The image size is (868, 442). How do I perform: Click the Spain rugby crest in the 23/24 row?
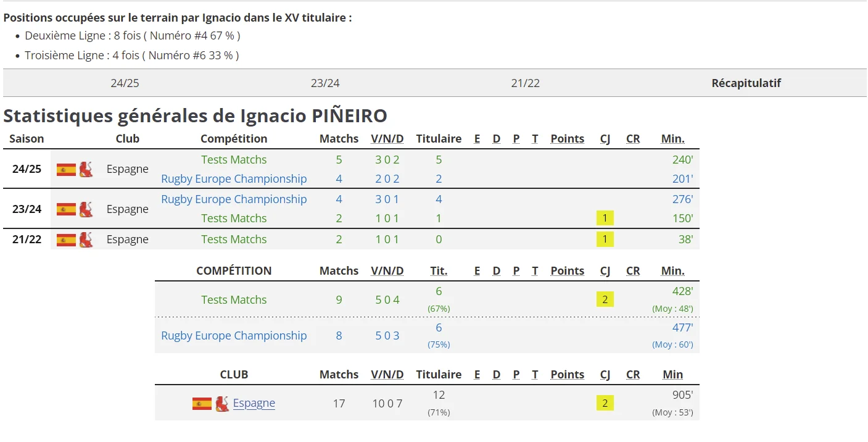pyautogui.click(x=86, y=209)
